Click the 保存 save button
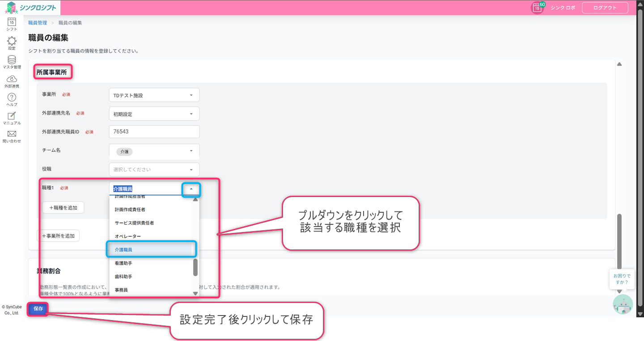The height and width of the screenshot is (341, 644). (38, 309)
